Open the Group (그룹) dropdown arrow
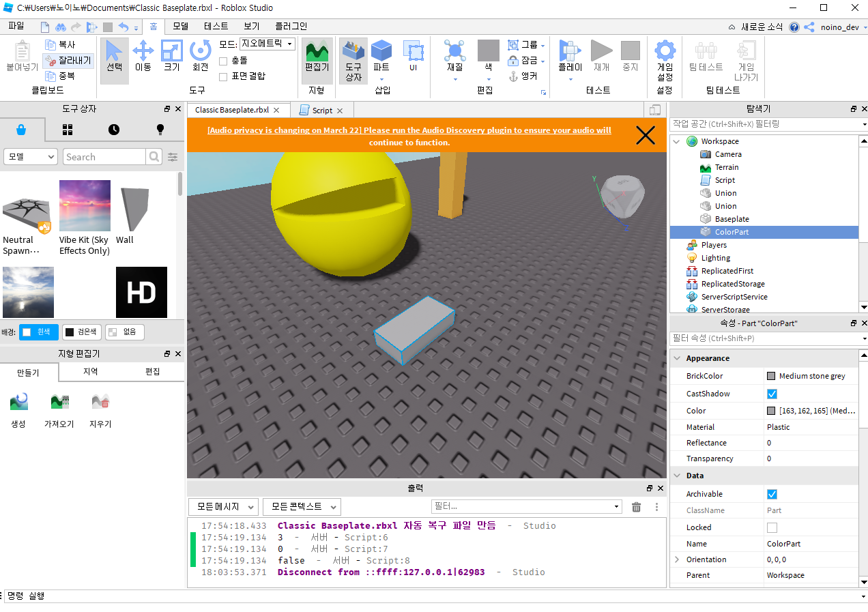Image resolution: width=868 pixels, height=612 pixels. pos(542,46)
